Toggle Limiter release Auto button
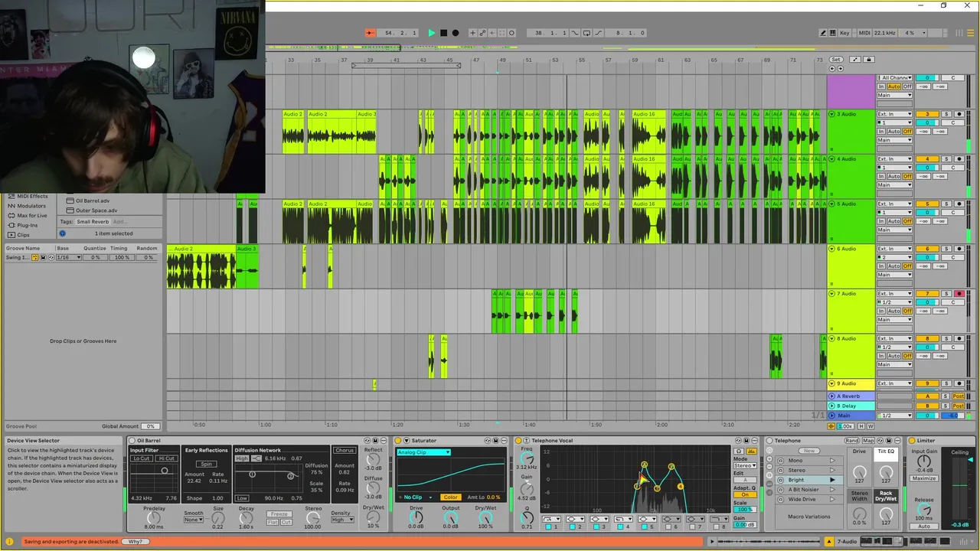 point(924,527)
